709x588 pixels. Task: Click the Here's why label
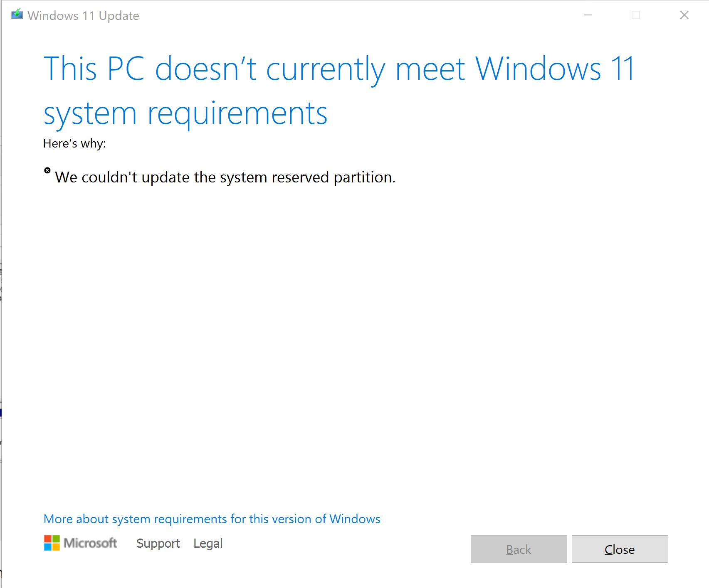click(75, 143)
